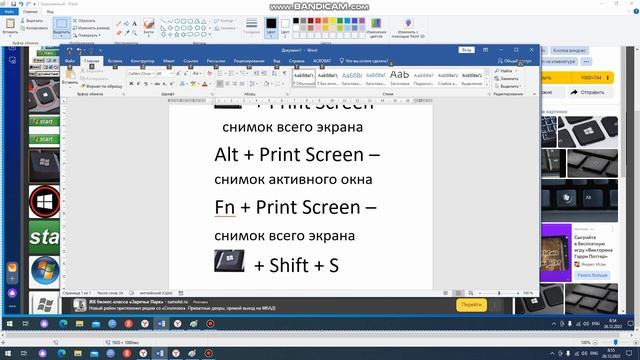
Task: Select the red swatch in Paint palette
Action: 318,20
